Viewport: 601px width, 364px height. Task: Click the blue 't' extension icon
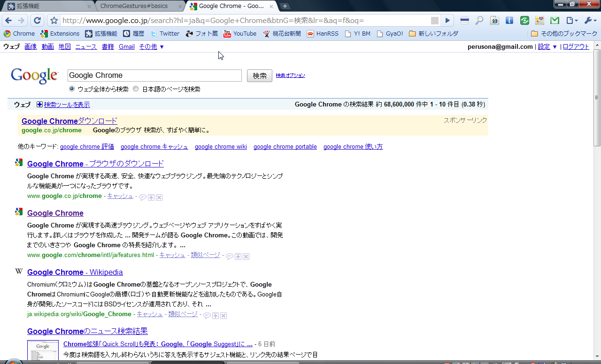(x=509, y=21)
